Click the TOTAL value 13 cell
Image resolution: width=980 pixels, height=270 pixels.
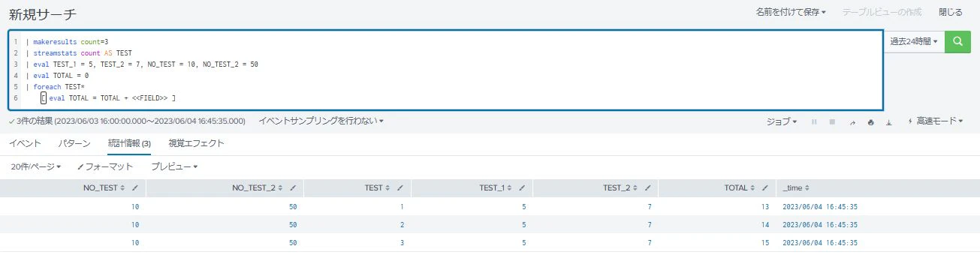764,206
